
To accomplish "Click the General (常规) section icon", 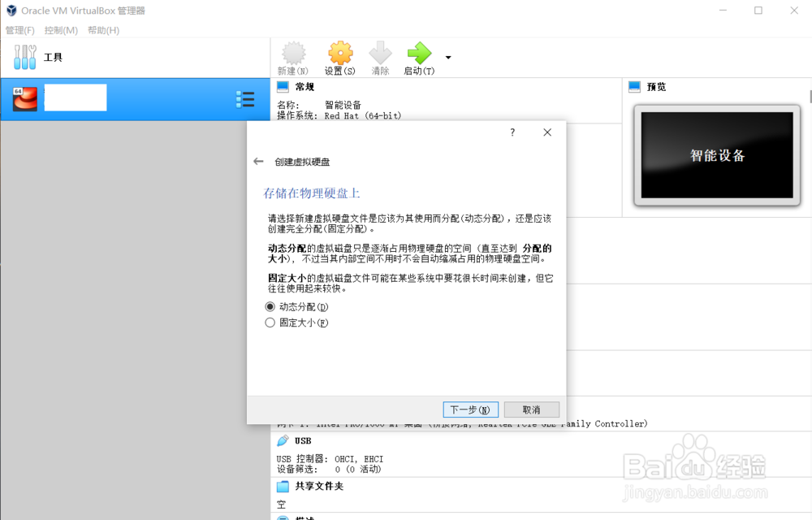I will (283, 86).
